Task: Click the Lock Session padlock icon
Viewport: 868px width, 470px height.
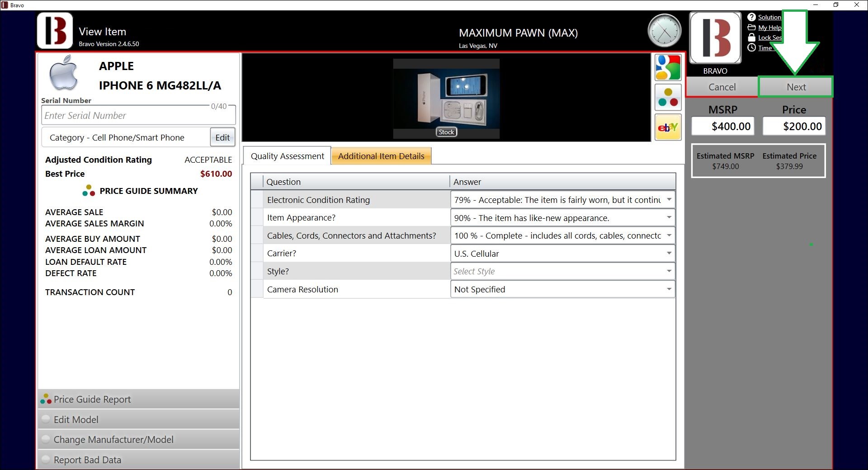Action: pos(751,38)
